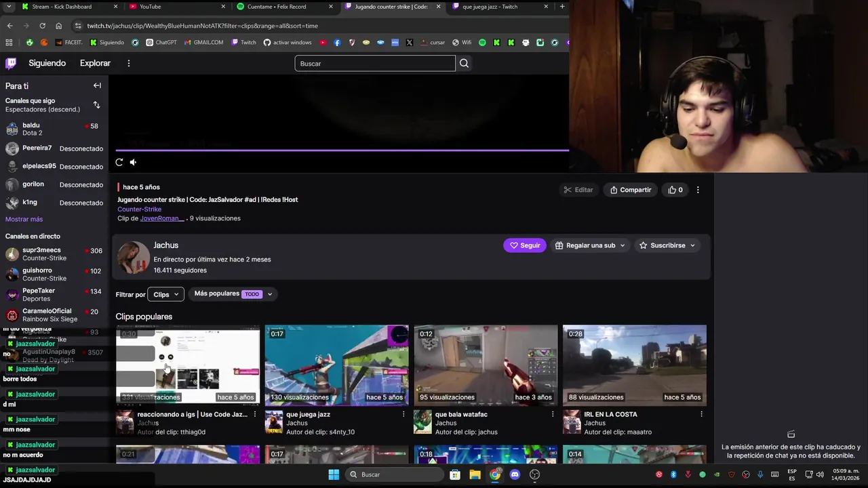Click the URL address bar
This screenshot has height=488, width=868.
319,26
